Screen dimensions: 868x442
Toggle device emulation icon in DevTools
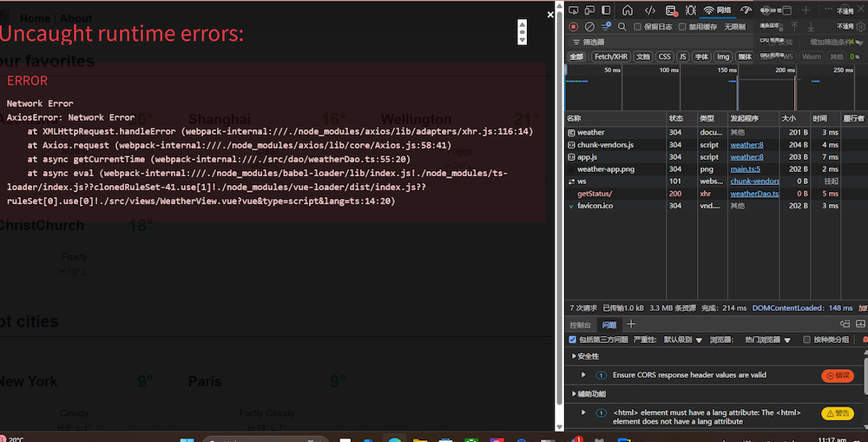589,10
